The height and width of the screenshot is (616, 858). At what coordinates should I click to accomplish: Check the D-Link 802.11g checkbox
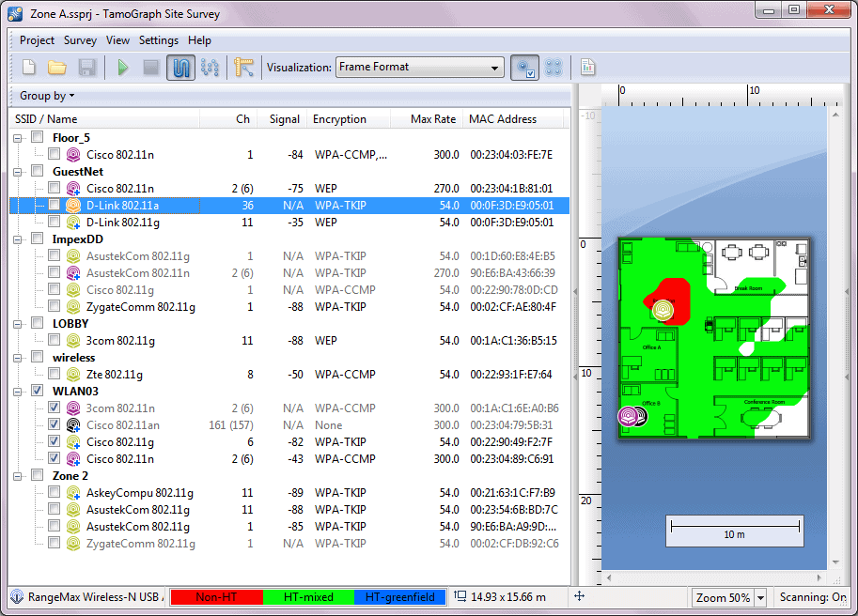(54, 222)
